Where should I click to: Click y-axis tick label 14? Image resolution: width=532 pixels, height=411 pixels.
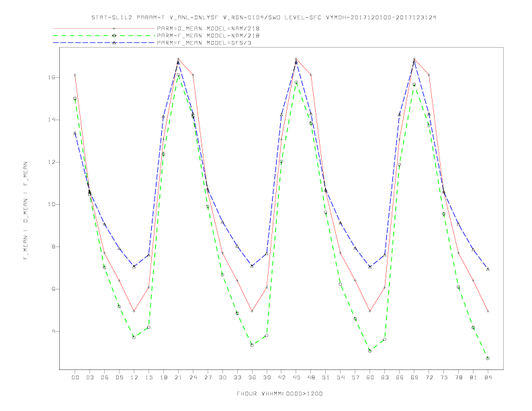(x=52, y=120)
